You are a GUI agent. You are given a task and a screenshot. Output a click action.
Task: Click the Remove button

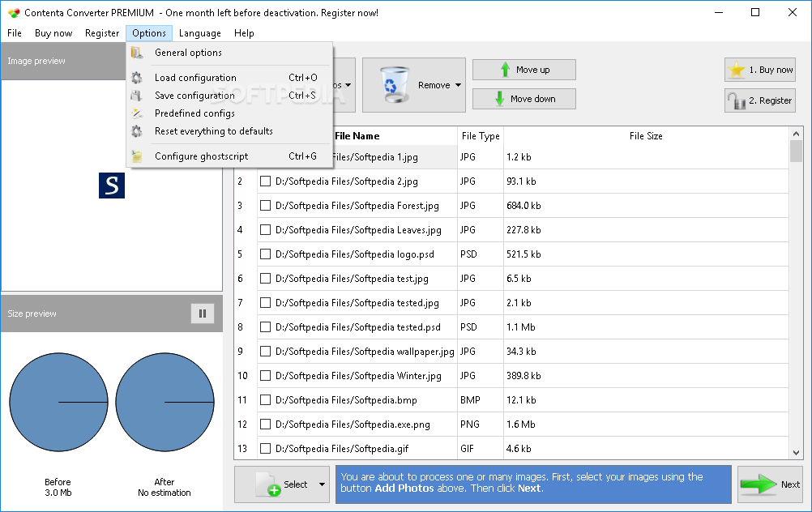[x=414, y=85]
